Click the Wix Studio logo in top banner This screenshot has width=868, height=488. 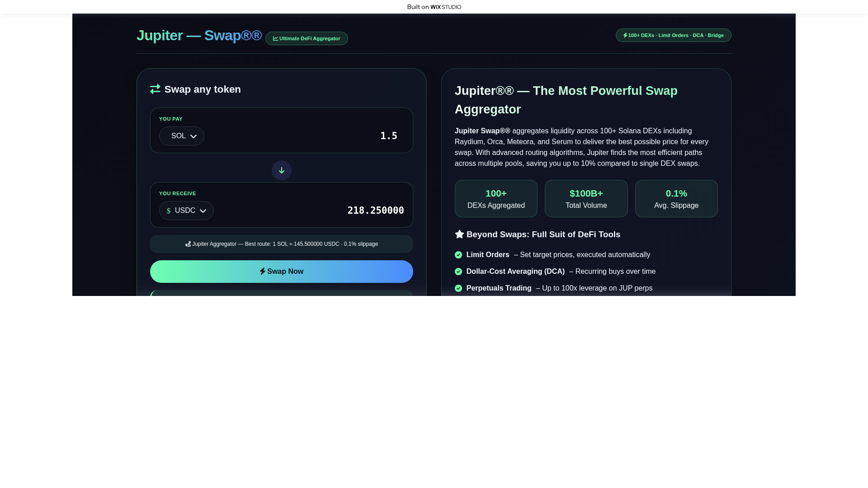tap(446, 7)
